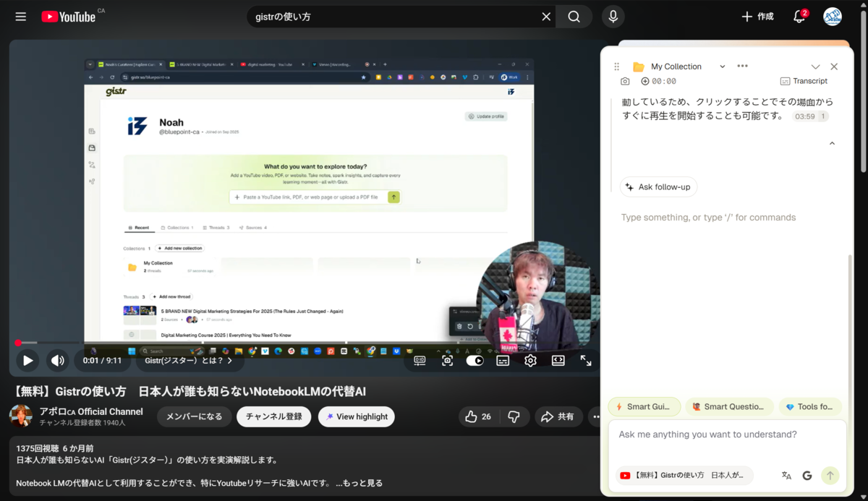This screenshot has height=501, width=868.
Task: Play the video
Action: click(x=27, y=360)
